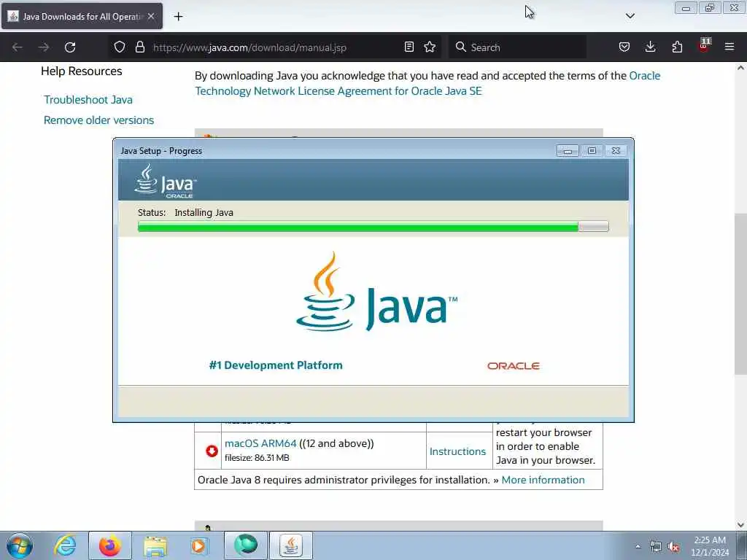Click the muted volume tray icon

(673, 547)
